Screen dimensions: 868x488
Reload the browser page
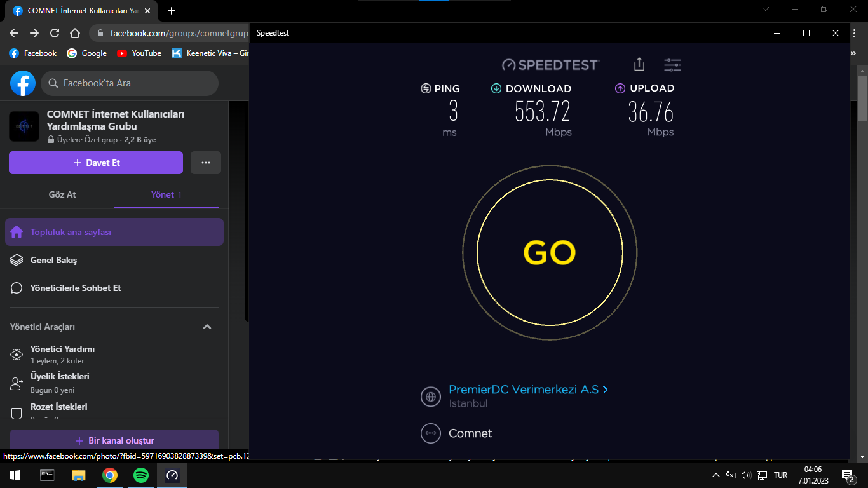tap(55, 33)
